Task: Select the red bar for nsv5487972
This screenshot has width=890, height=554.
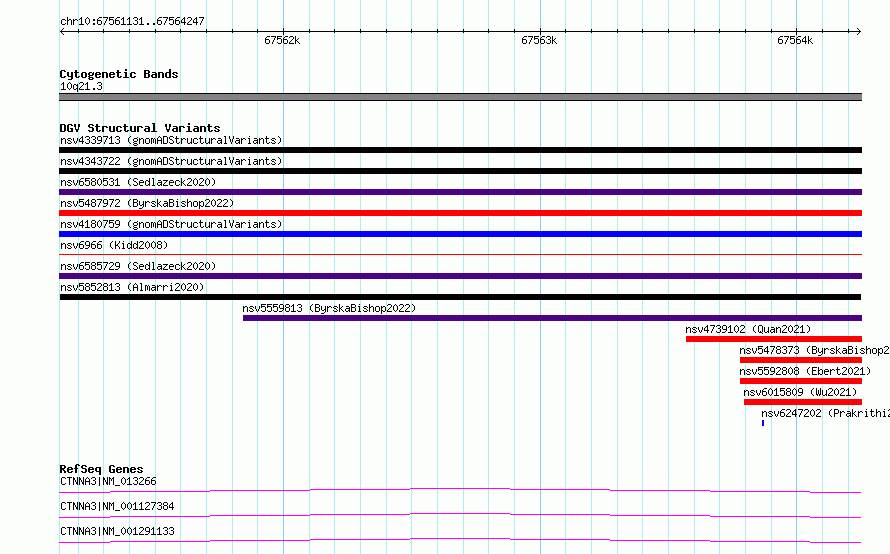Action: (460, 213)
